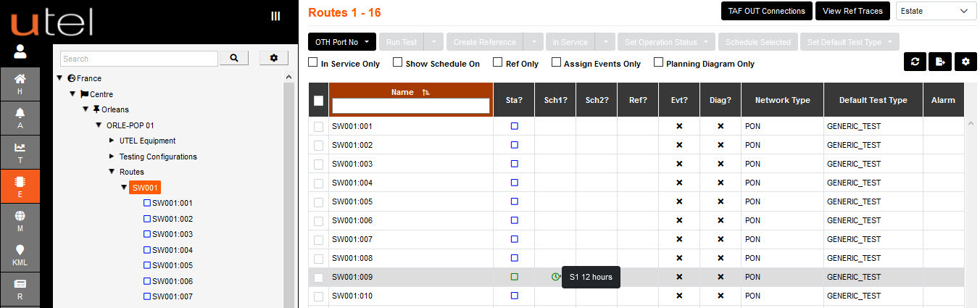Check the Planning Diagram Only option
980x308 pixels.
(x=659, y=63)
